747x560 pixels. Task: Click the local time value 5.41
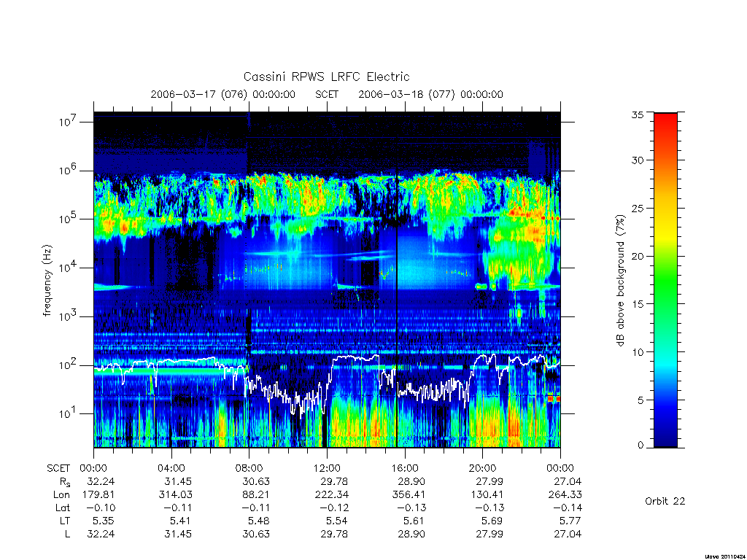[181, 521]
